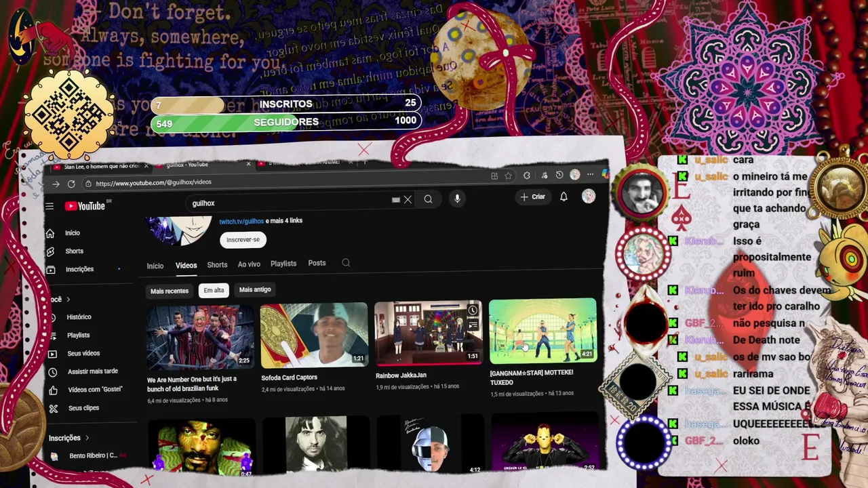Click the channel avatar picture
Image resolution: width=868 pixels, height=488 pixels.
tap(179, 231)
